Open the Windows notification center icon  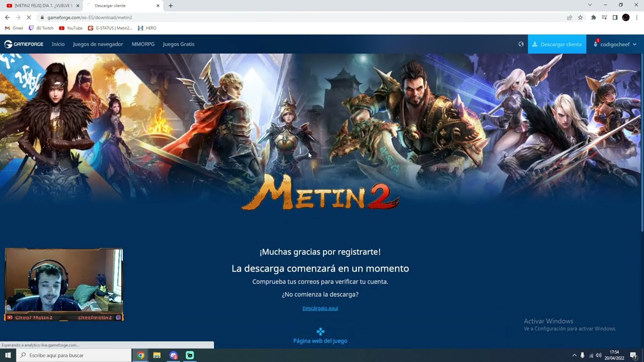(x=634, y=355)
